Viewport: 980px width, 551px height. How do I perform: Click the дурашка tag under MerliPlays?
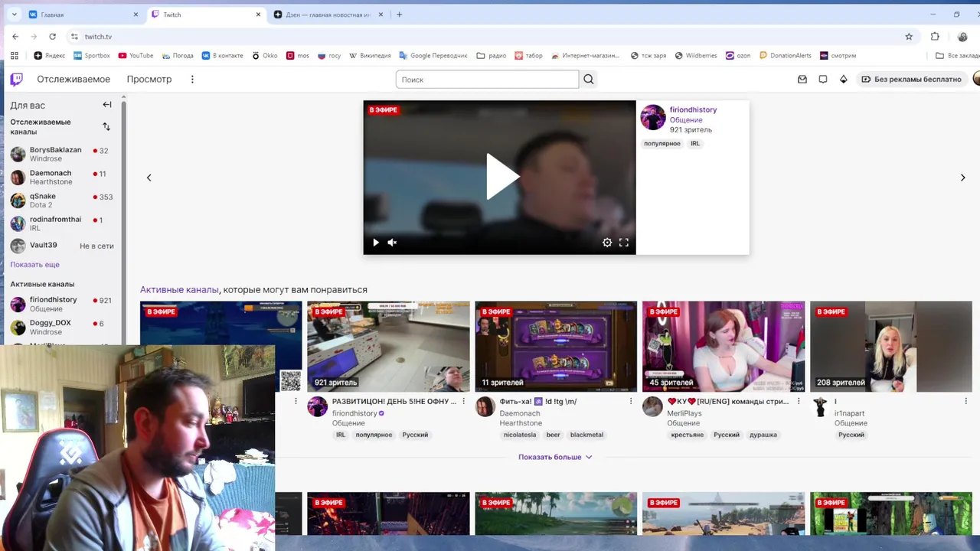763,435
